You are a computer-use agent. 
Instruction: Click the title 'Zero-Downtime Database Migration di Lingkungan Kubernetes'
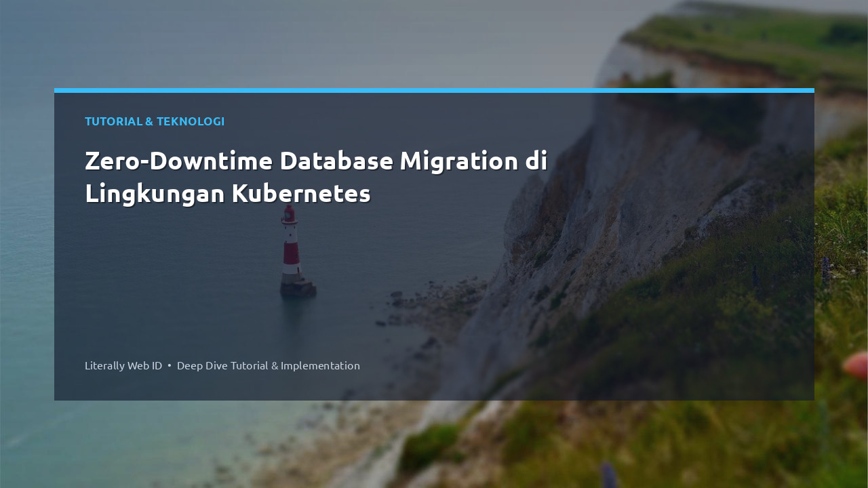click(316, 177)
